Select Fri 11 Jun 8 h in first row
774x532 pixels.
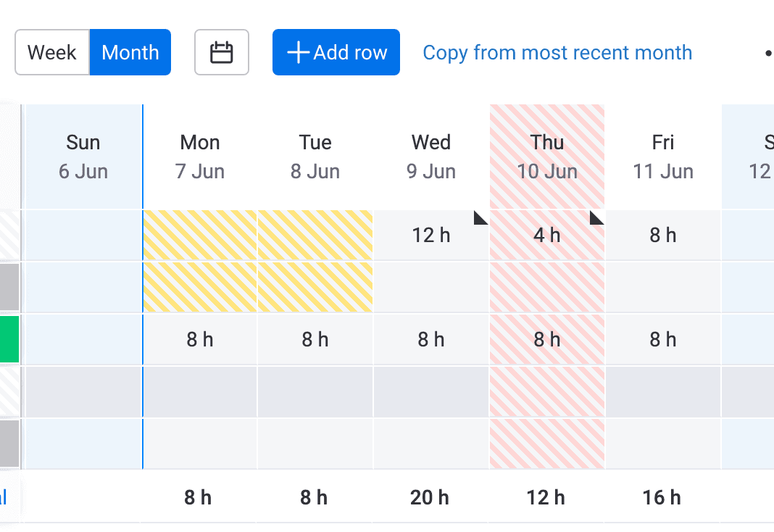coord(663,236)
